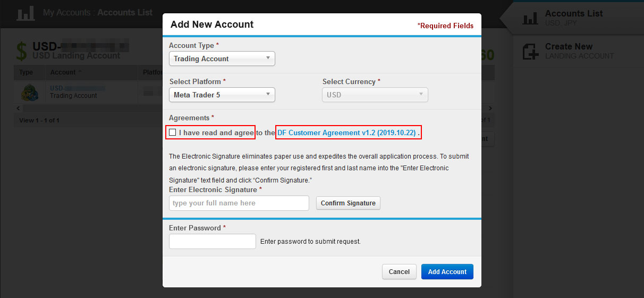The height and width of the screenshot is (298, 644).
Task: Click the green dollar sign icon
Action: [x=21, y=51]
